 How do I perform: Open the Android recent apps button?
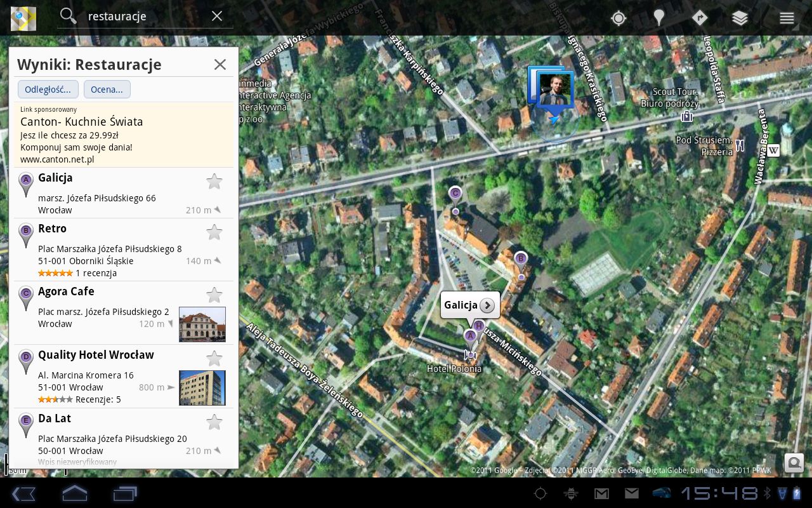pyautogui.click(x=125, y=493)
